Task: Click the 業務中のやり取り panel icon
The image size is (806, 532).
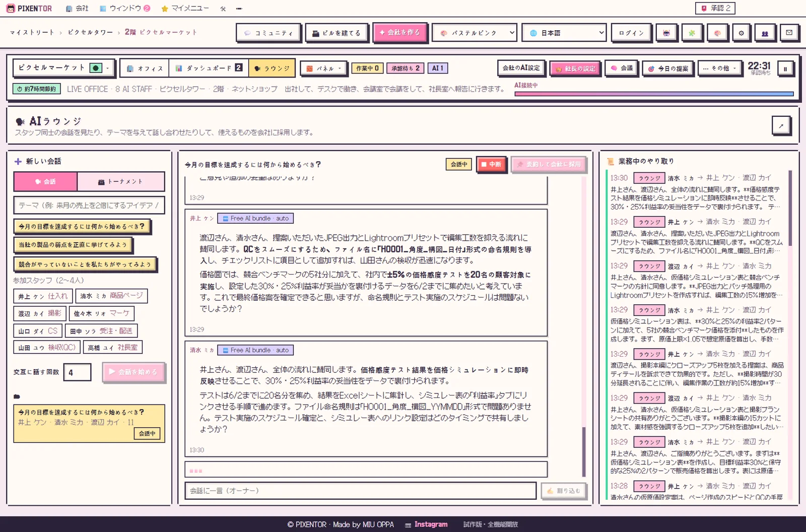Action: point(611,161)
